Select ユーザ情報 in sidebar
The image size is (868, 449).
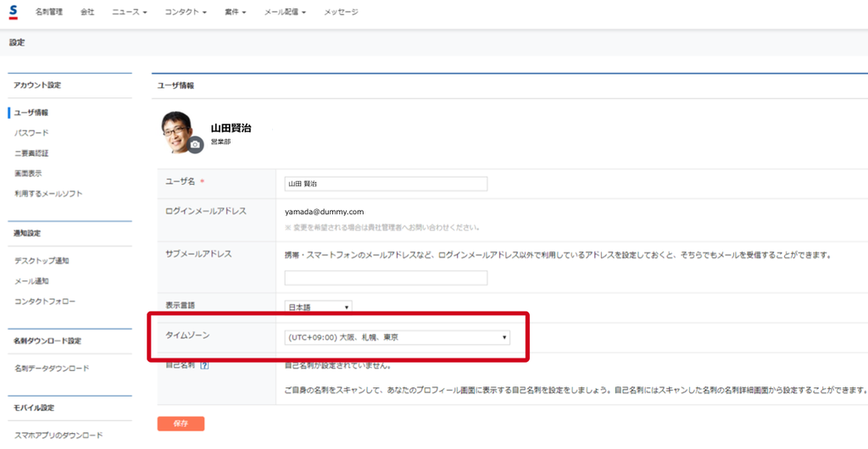click(31, 113)
